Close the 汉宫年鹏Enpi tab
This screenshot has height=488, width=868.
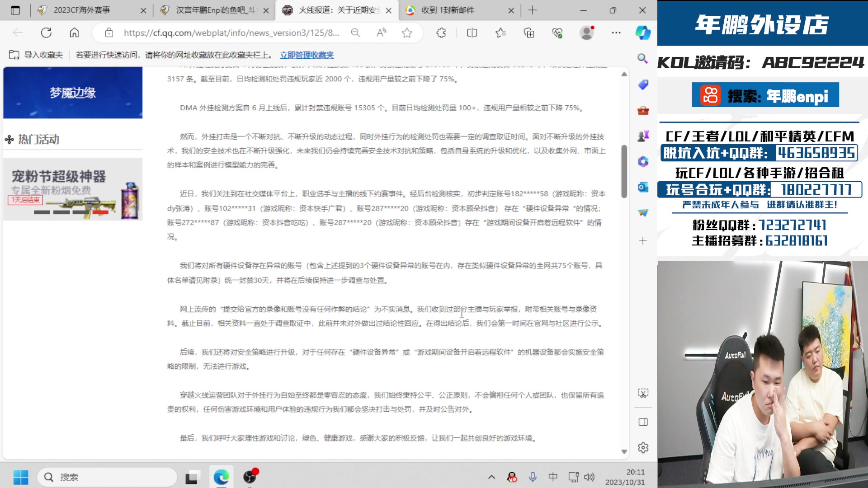point(266,10)
